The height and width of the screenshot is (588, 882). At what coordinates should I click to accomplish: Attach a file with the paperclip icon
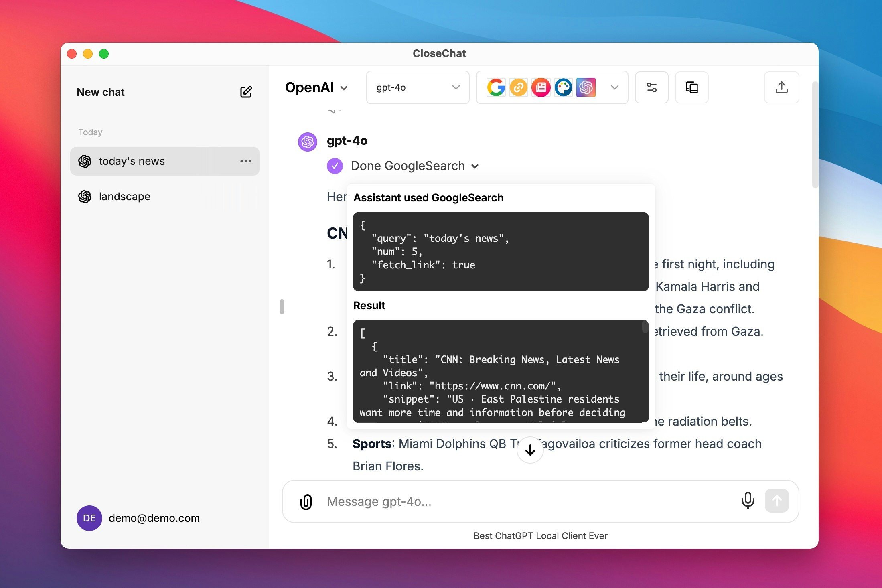click(x=306, y=501)
